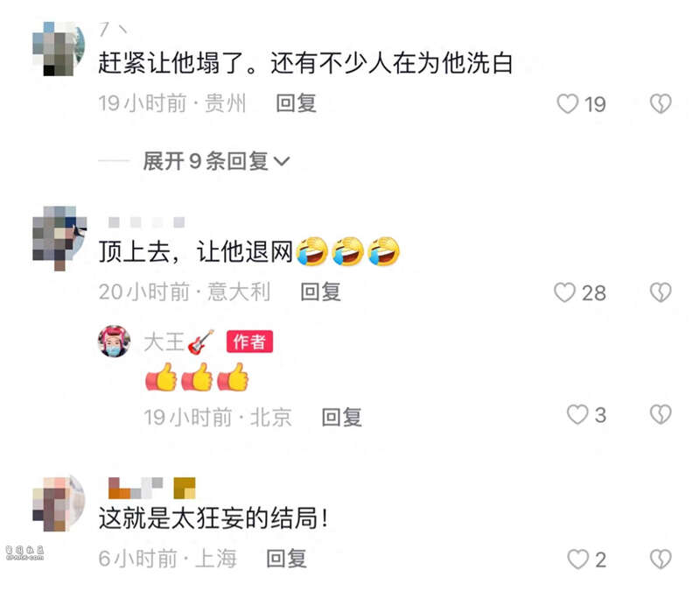Open the Shanghai commenter's avatar
This screenshot has height=591, width=700.
[x=59, y=504]
